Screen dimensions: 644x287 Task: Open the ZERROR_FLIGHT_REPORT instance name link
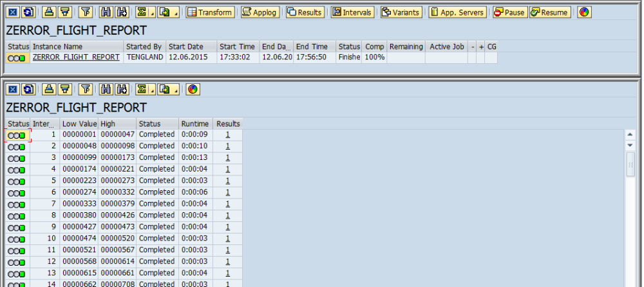tap(76, 57)
